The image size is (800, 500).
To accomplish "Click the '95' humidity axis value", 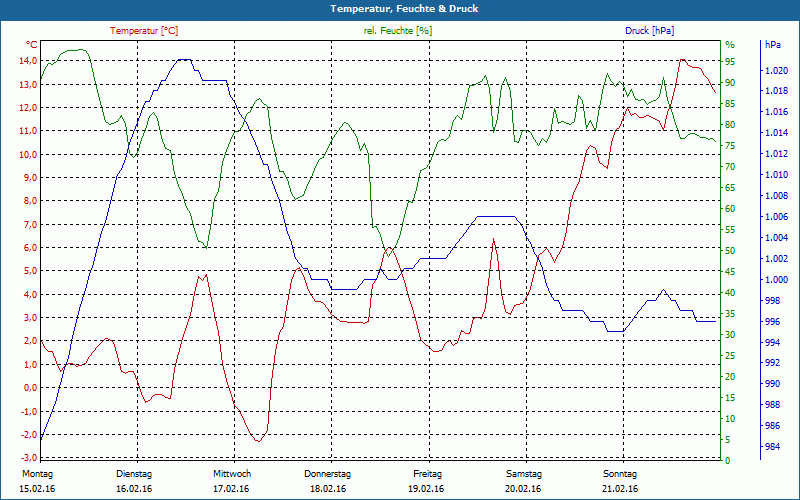I will click(x=730, y=62).
